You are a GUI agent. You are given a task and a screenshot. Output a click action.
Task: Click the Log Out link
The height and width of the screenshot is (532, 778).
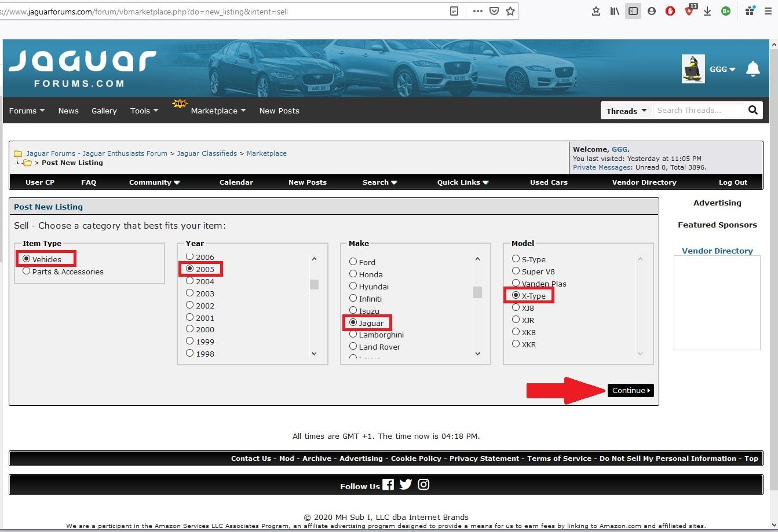tap(733, 182)
